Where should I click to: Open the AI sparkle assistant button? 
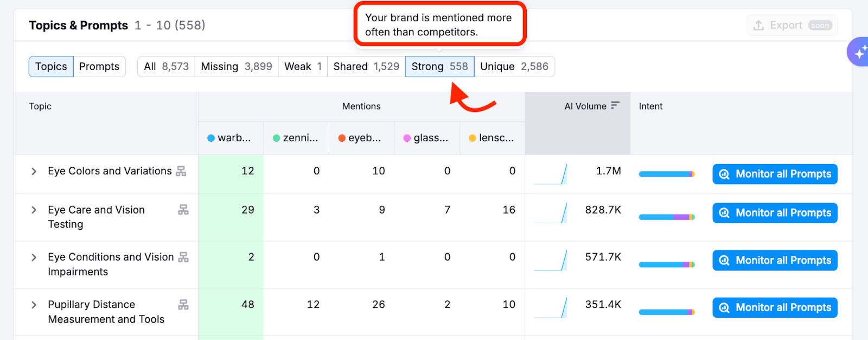pyautogui.click(x=859, y=52)
